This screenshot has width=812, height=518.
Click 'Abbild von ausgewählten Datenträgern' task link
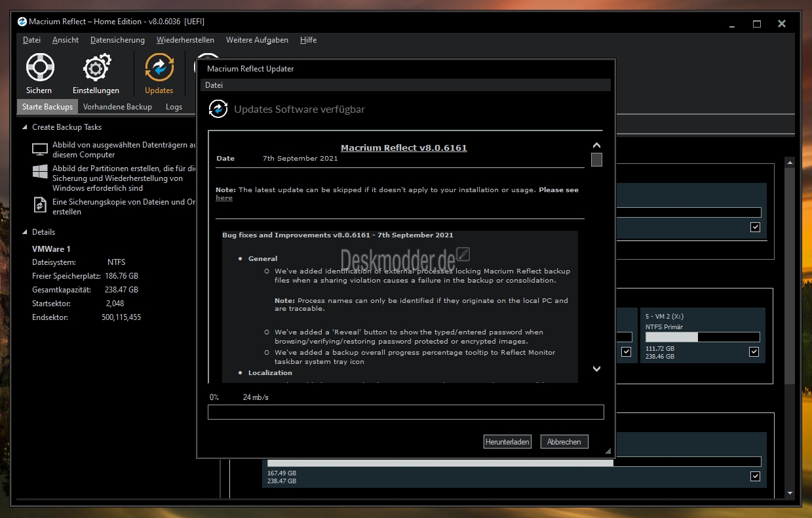pos(124,149)
